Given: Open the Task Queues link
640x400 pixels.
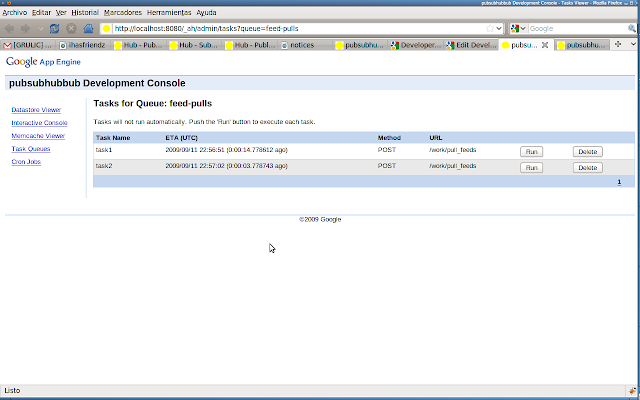Looking at the screenshot, I should [31, 149].
